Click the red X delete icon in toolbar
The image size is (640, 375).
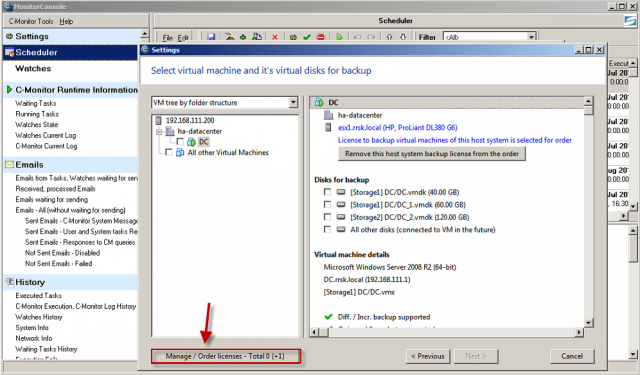[x=275, y=37]
